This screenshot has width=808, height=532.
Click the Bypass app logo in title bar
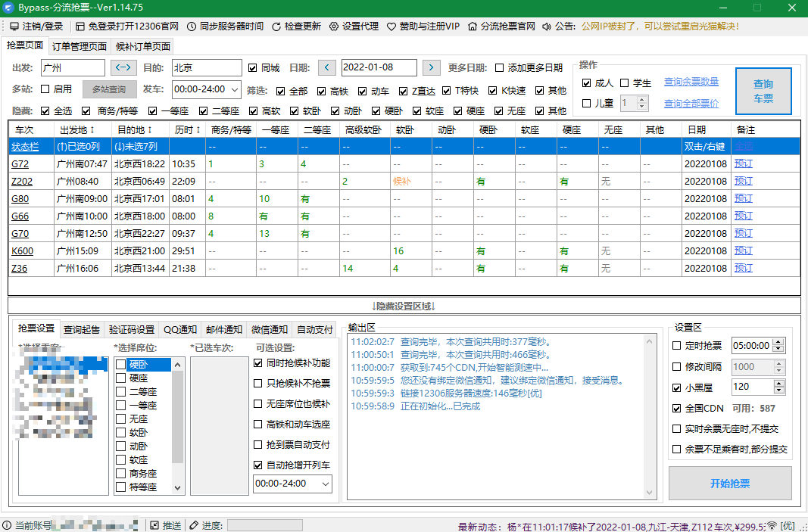(8, 8)
